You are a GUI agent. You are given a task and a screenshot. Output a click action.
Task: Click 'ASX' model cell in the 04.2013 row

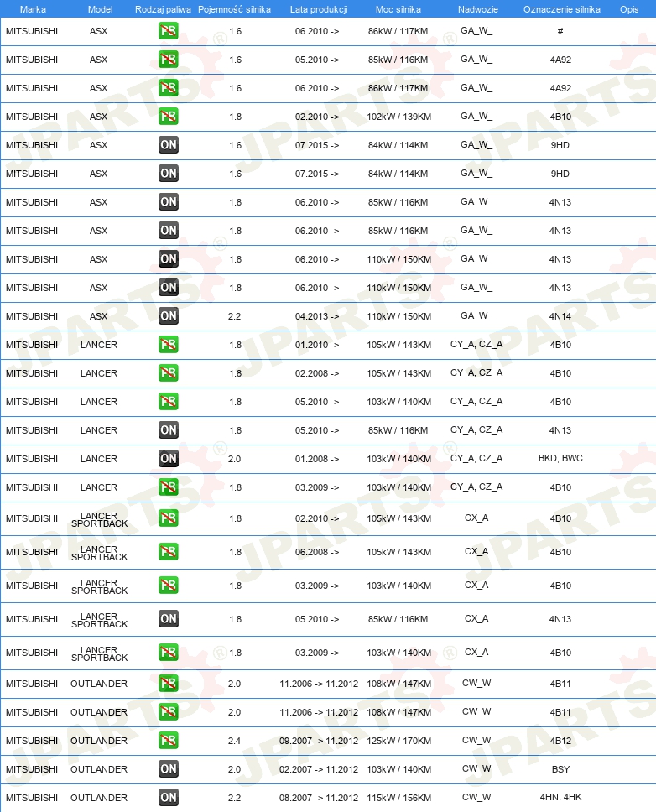pos(98,316)
